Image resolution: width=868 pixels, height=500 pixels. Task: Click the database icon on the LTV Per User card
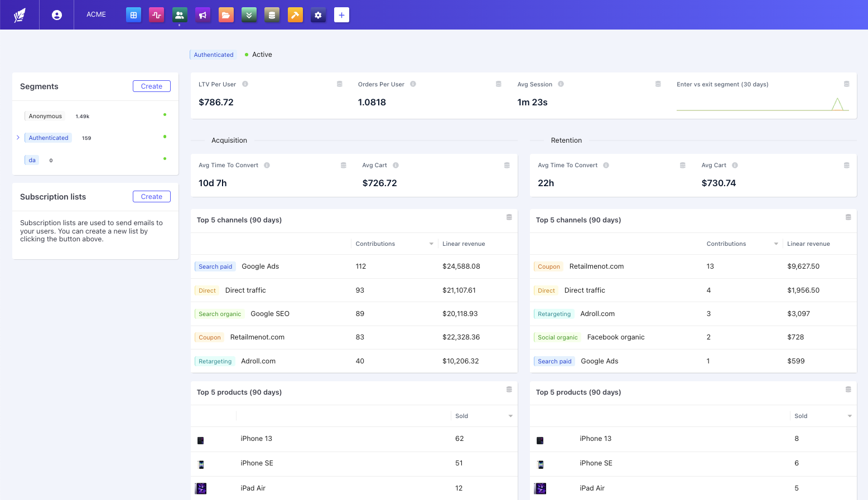click(340, 84)
